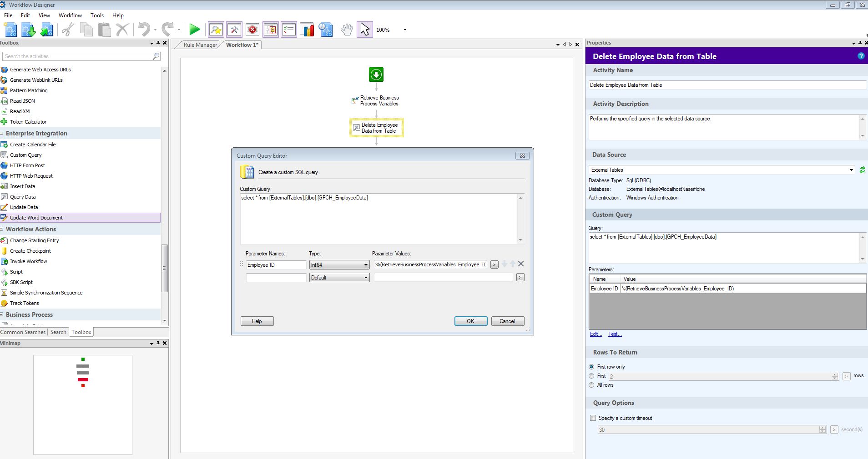Click the Test... link under Parameters
The height and width of the screenshot is (459, 868).
click(615, 334)
